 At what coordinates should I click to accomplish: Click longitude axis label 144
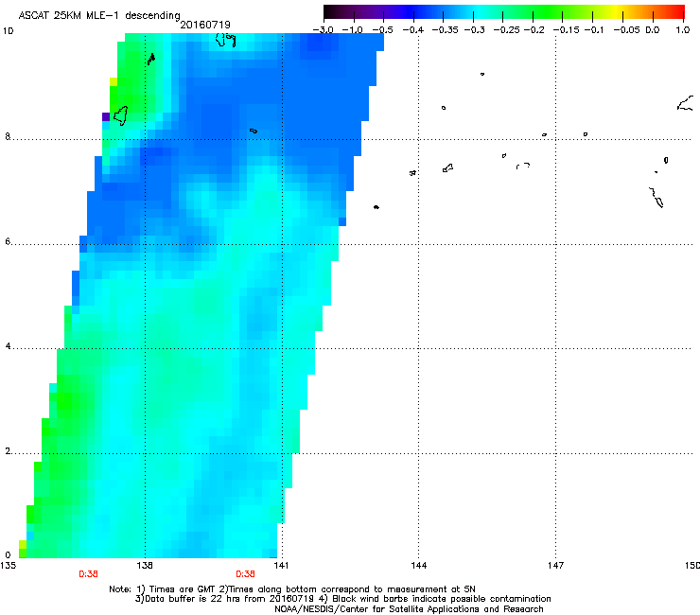418,566
